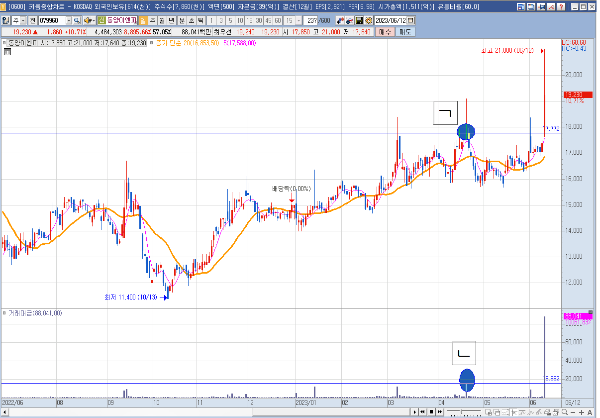Click the 최고 21,000 high label
Viewport: 600px width, 418px height.
tap(507, 51)
